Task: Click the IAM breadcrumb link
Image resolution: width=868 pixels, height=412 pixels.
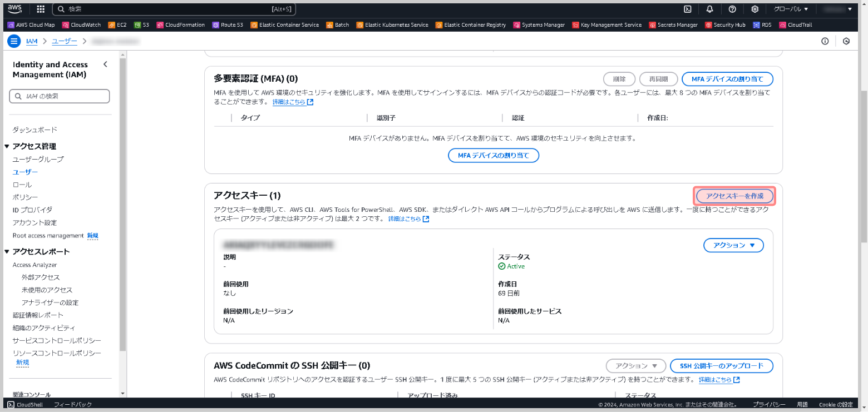Action: pos(32,41)
